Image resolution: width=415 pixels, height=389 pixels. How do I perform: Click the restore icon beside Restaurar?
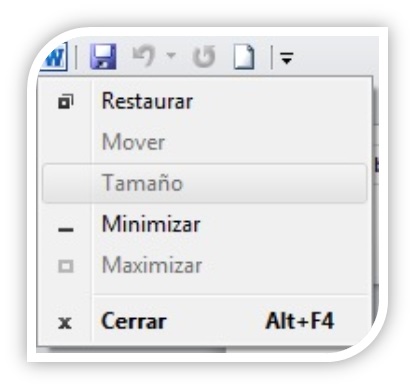66,102
